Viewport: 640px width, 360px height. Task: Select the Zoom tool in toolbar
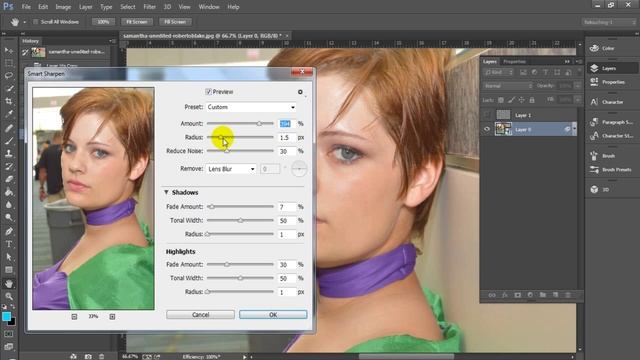coord(9,296)
